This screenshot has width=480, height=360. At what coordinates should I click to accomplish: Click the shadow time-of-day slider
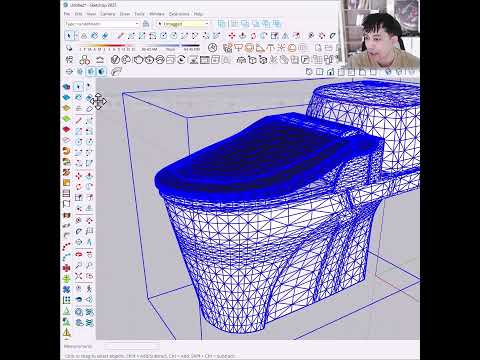[171, 46]
